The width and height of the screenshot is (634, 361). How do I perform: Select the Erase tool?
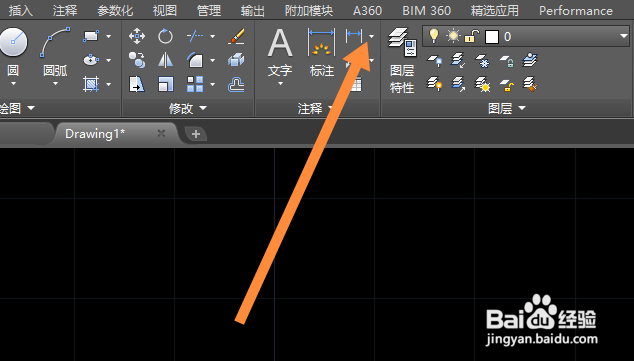(236, 36)
